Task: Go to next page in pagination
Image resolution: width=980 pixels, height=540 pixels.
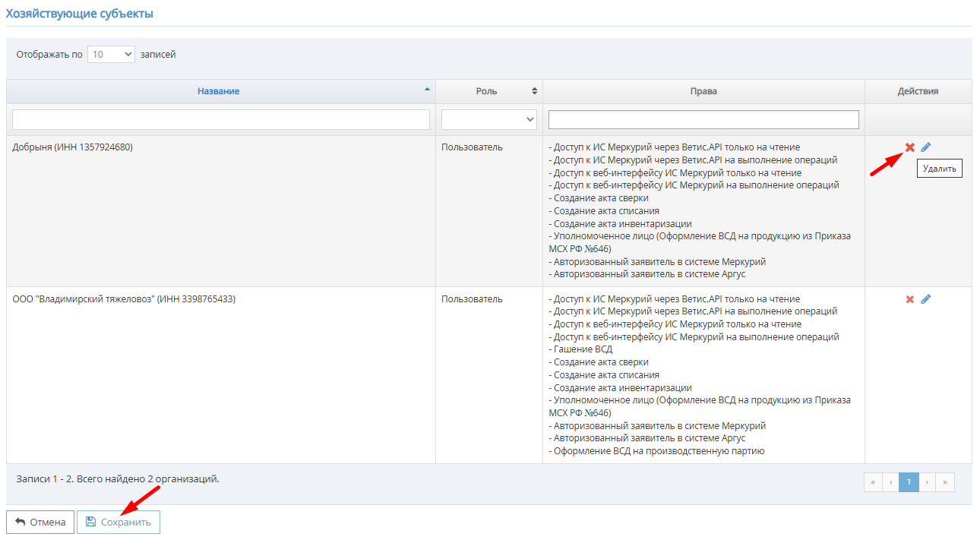Action: click(927, 482)
